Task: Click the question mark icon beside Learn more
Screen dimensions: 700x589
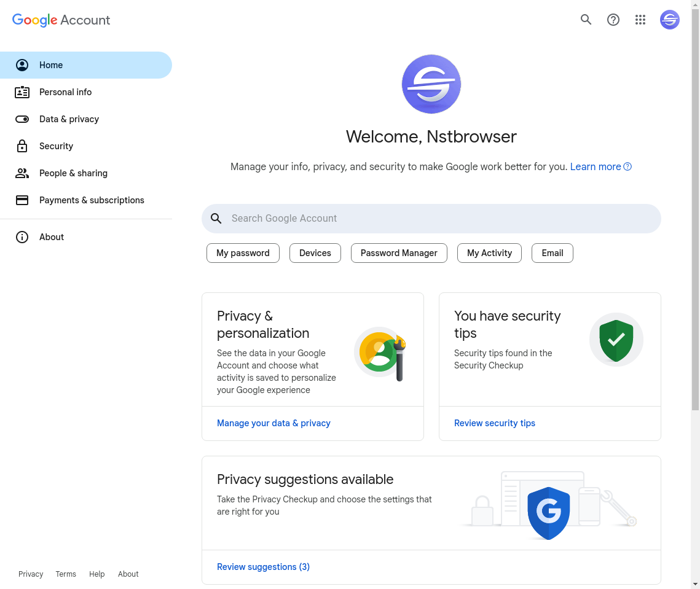Action: (627, 166)
